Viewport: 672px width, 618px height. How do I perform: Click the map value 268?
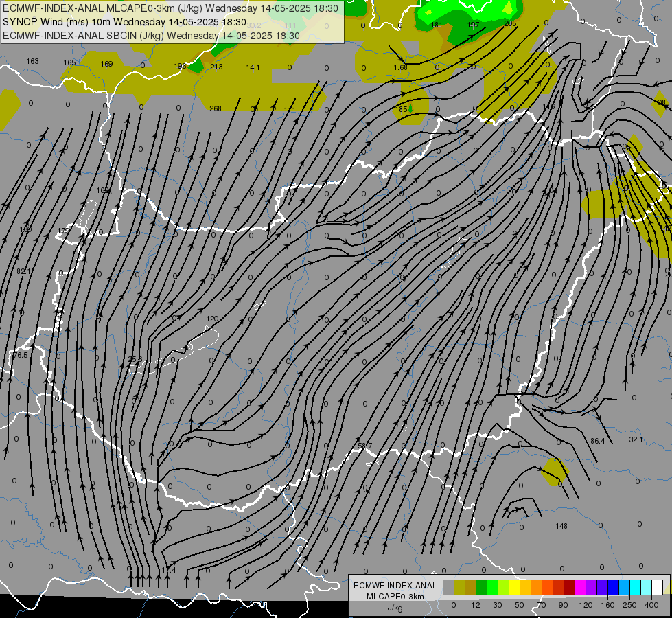(215, 108)
